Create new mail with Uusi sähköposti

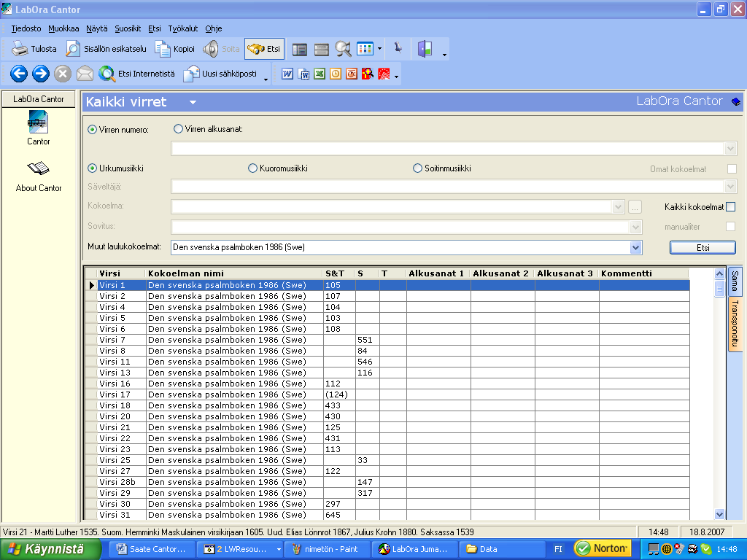tap(220, 74)
